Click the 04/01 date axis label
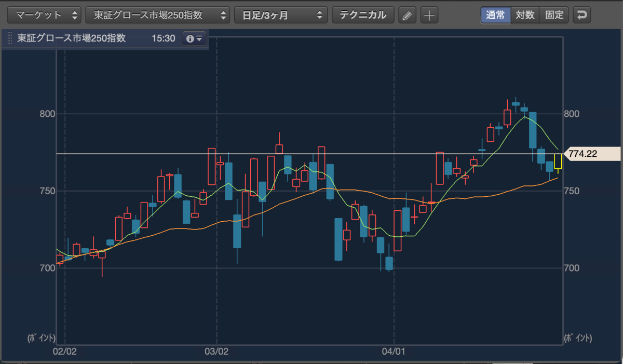The image size is (623, 364). (394, 352)
